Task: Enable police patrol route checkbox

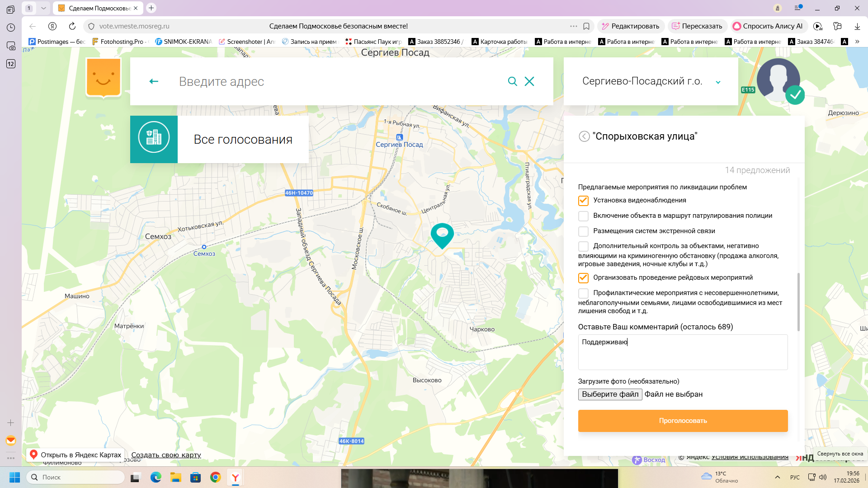Action: click(583, 216)
